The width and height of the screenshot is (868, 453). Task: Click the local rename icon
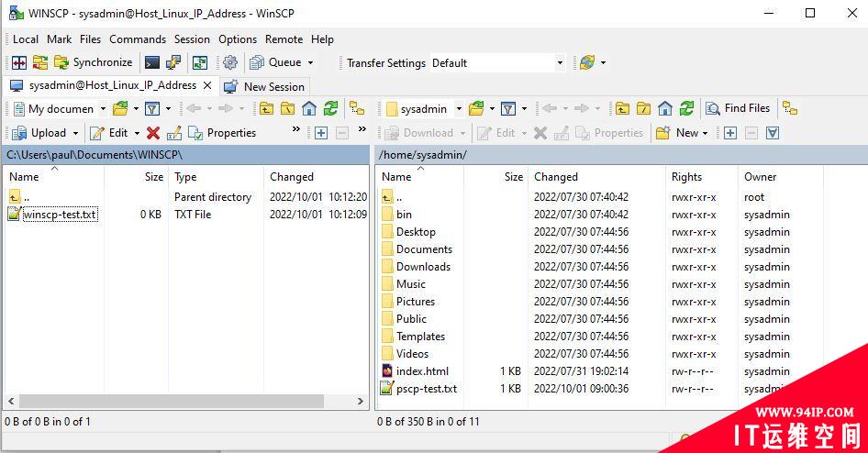click(x=174, y=133)
